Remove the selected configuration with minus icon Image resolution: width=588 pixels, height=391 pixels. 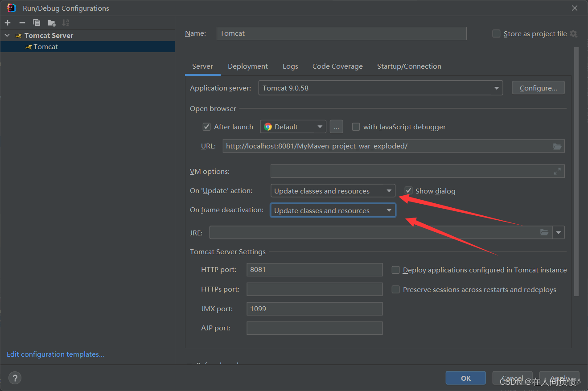[x=22, y=23]
